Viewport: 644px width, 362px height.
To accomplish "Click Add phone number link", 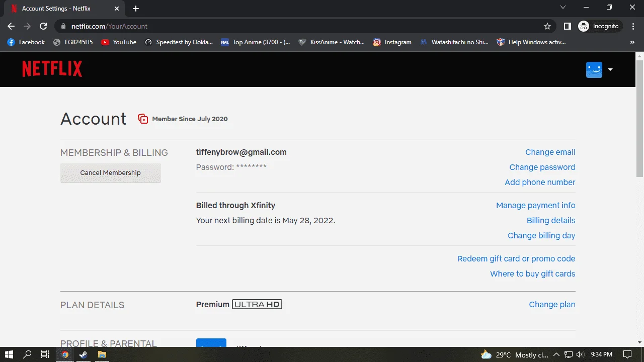I will coord(540,183).
